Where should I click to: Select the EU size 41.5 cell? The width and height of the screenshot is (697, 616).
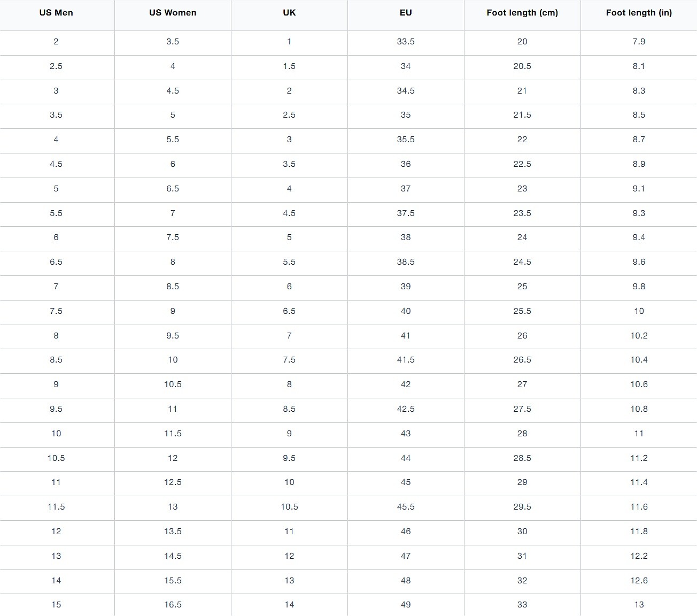tap(406, 360)
